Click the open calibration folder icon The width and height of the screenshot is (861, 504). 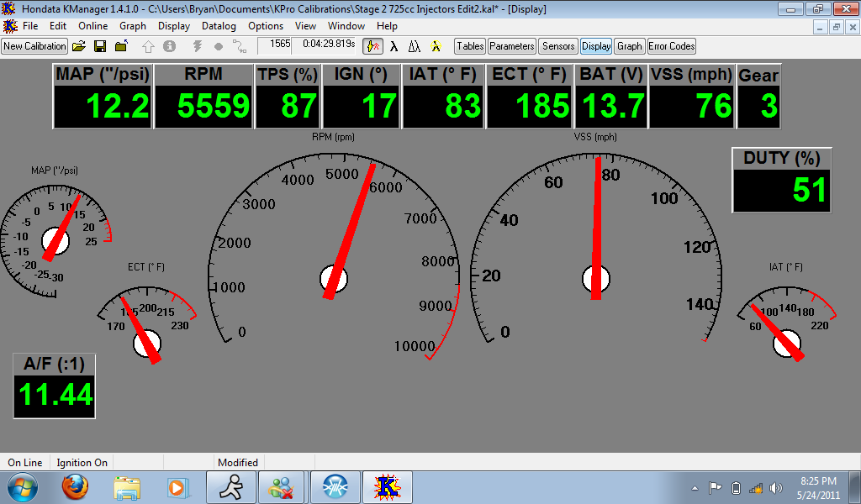(x=79, y=46)
